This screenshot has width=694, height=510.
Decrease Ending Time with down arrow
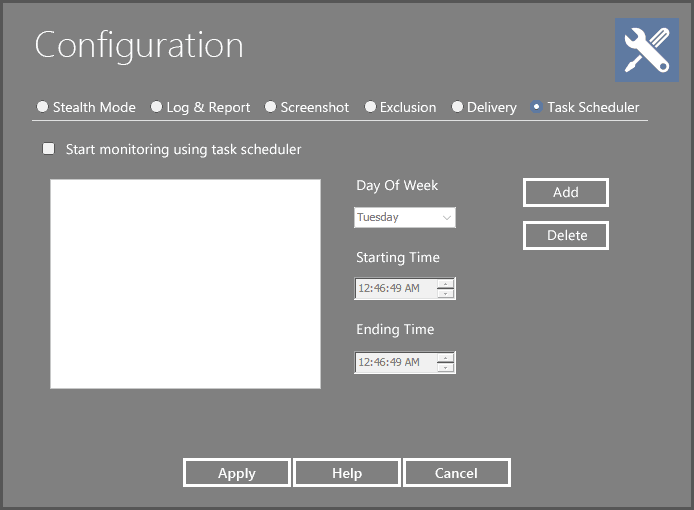446,367
